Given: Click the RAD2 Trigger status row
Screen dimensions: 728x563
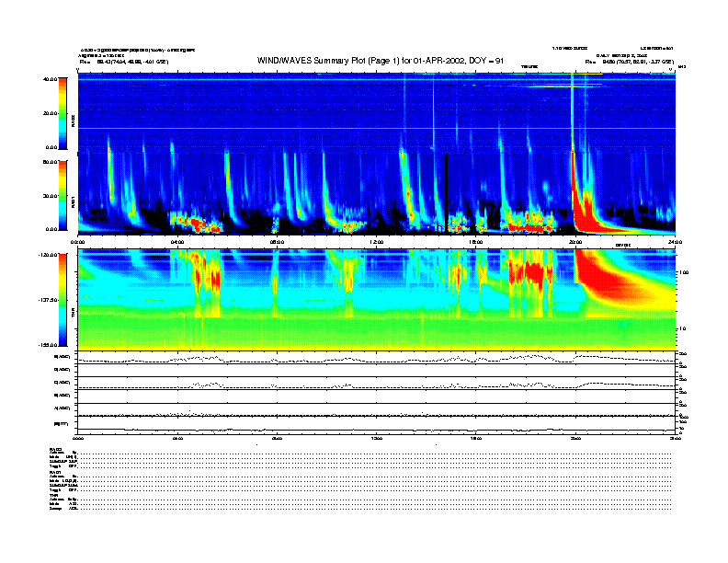Looking at the screenshot, I should (360, 465).
